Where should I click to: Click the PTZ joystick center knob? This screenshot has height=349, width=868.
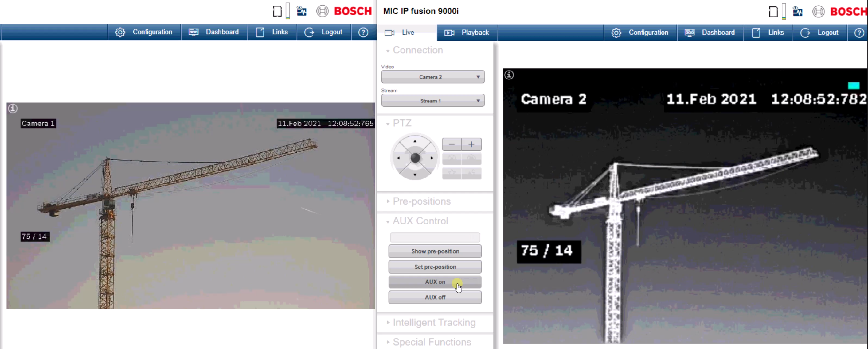tap(415, 158)
